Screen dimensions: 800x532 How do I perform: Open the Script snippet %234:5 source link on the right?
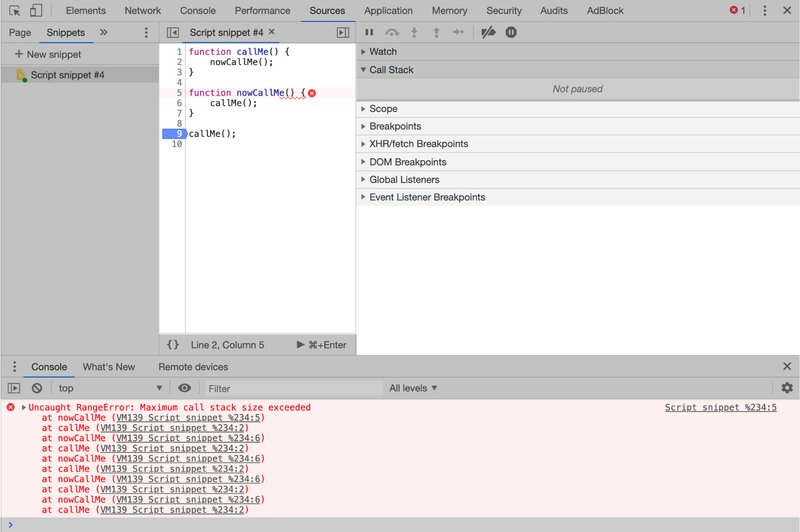point(720,407)
